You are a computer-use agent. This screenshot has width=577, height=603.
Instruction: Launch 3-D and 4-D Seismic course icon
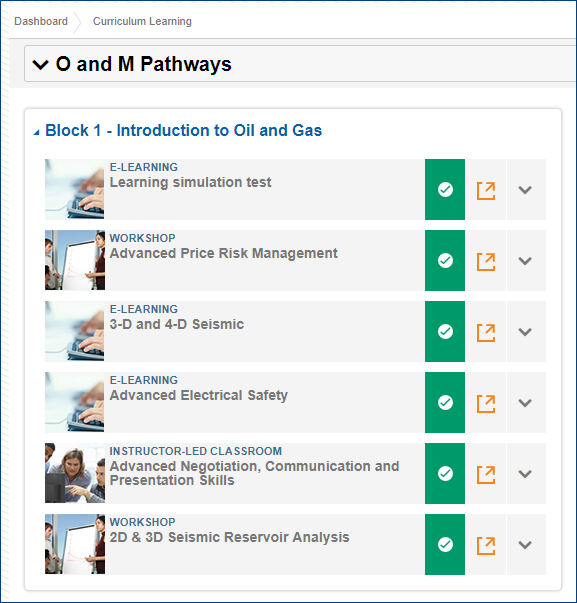(x=486, y=333)
